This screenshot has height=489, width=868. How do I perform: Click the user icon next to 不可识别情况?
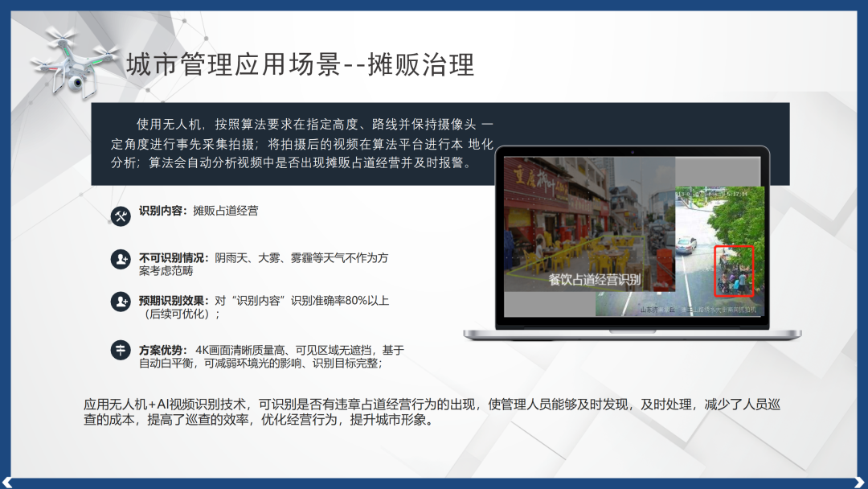(121, 259)
